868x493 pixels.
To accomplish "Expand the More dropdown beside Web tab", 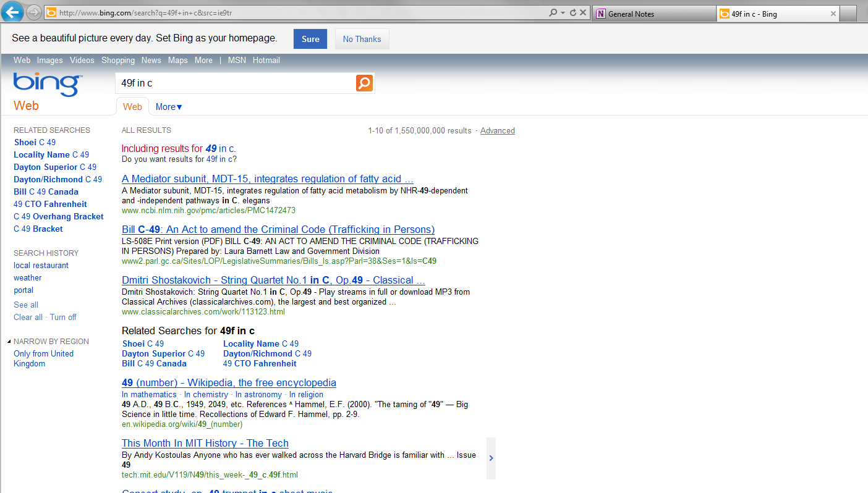I will pyautogui.click(x=169, y=107).
